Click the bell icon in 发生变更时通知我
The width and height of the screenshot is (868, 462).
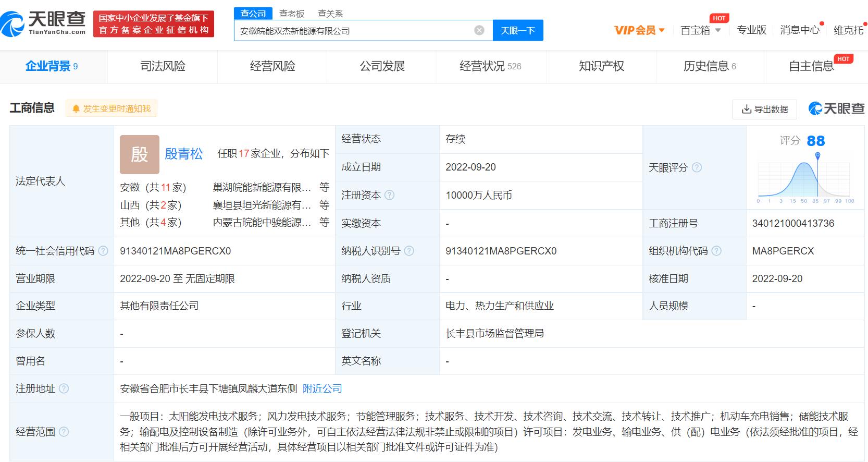76,108
